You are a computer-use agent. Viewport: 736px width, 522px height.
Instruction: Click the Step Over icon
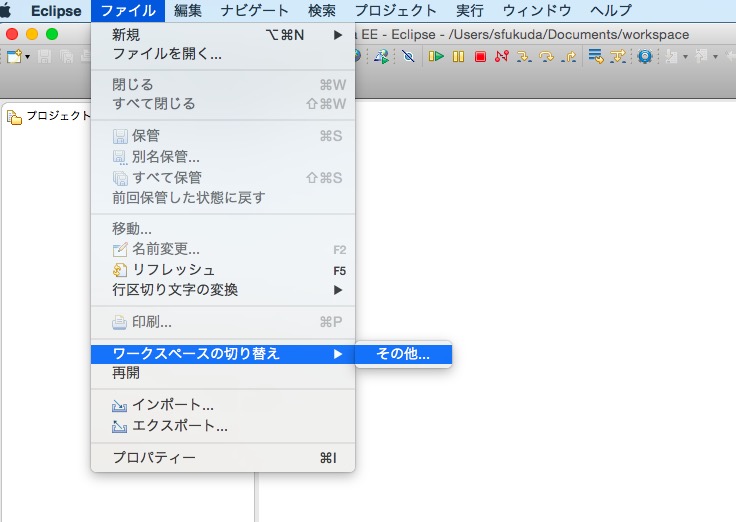(546, 57)
